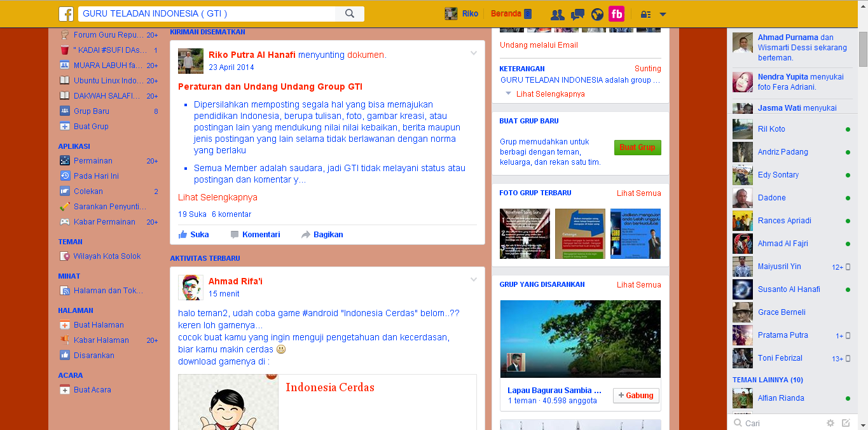The image size is (868, 430).
Task: Click Gabung to join Lapau Bagurau group
Action: [x=635, y=395]
